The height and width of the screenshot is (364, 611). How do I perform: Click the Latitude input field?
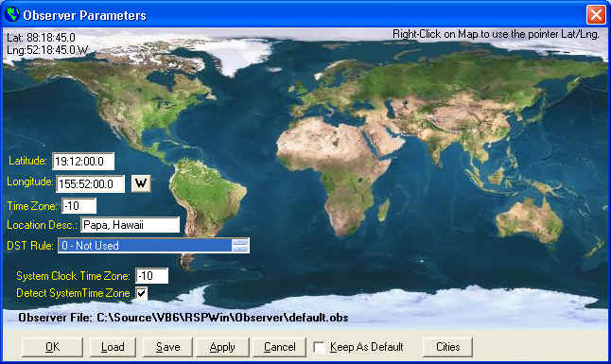pyautogui.click(x=83, y=162)
